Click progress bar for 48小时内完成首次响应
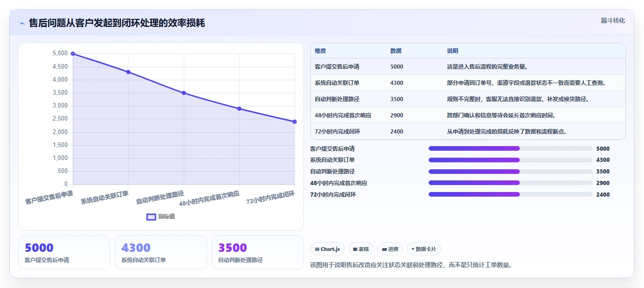Screen dimensions: 644x288 click(x=510, y=183)
